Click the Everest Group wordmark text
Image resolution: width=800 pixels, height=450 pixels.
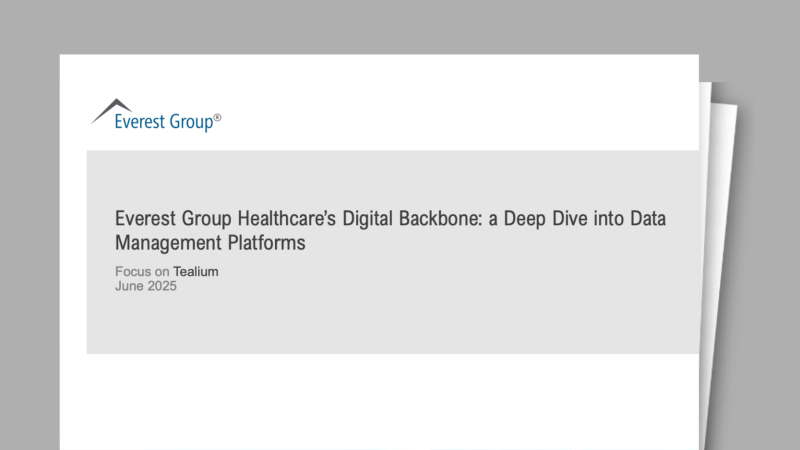click(x=162, y=123)
